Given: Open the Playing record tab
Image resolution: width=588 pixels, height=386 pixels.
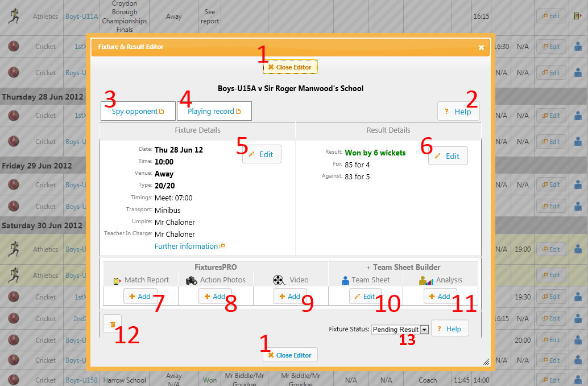Looking at the screenshot, I should tap(214, 111).
